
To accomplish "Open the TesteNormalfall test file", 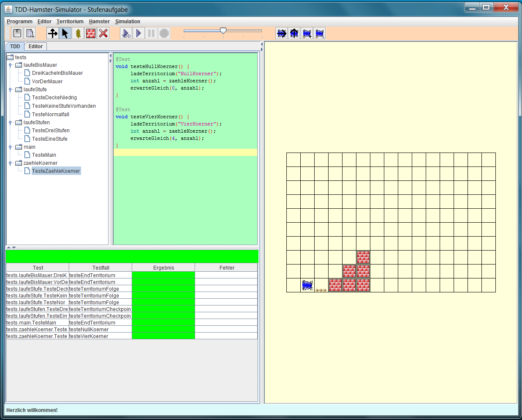I will point(50,115).
